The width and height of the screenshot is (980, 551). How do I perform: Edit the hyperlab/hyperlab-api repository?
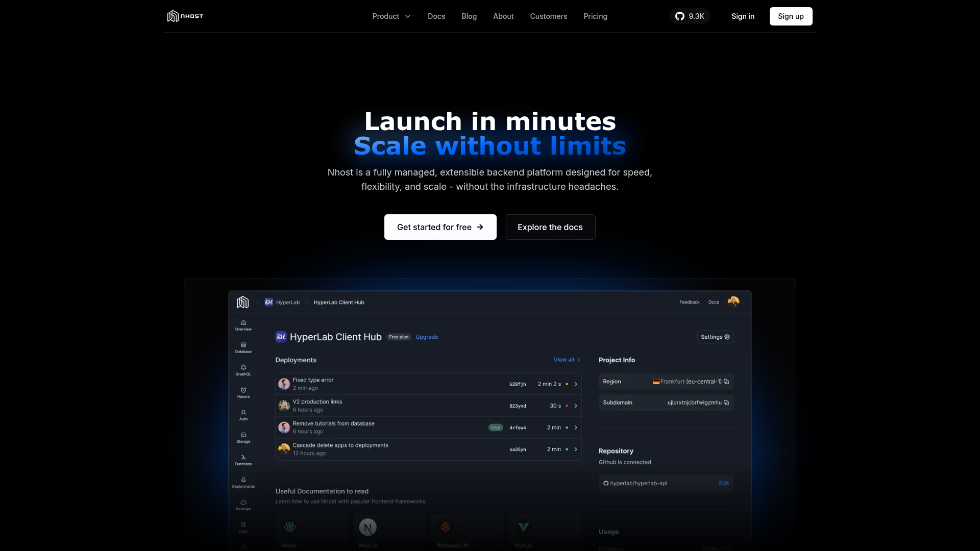724,483
